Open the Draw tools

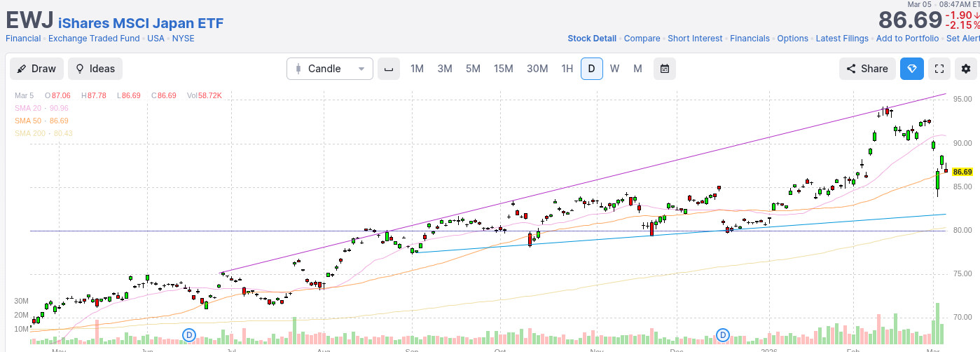click(x=36, y=69)
